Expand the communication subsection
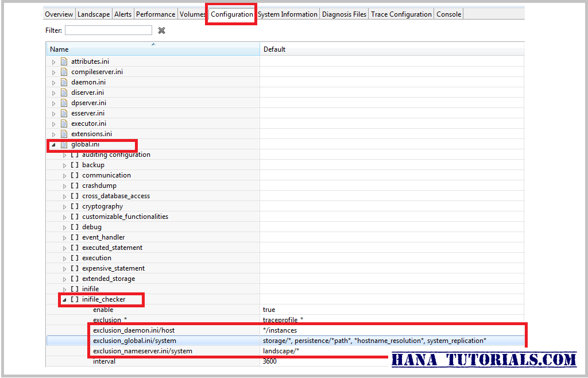Viewport: 588px width, 378px height. (64, 175)
